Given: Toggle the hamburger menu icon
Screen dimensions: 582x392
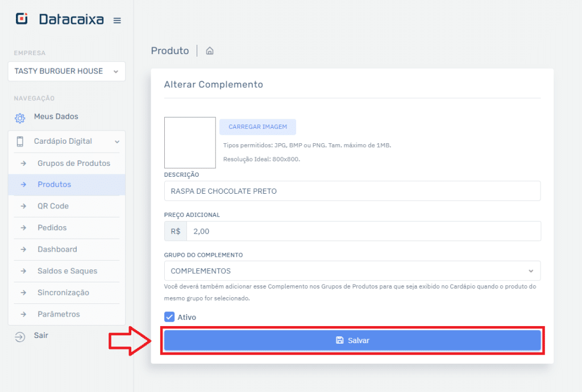Looking at the screenshot, I should pyautogui.click(x=117, y=20).
